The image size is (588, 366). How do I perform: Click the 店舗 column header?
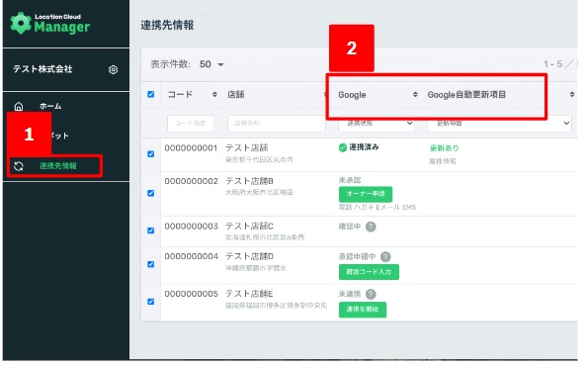(x=235, y=95)
